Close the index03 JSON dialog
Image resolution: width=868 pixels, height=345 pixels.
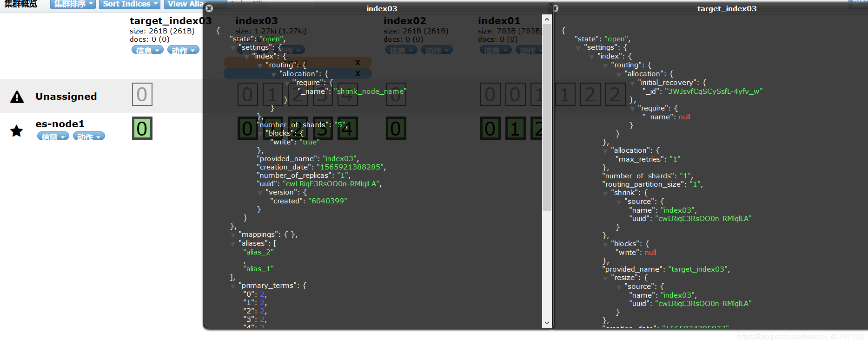[x=209, y=8]
